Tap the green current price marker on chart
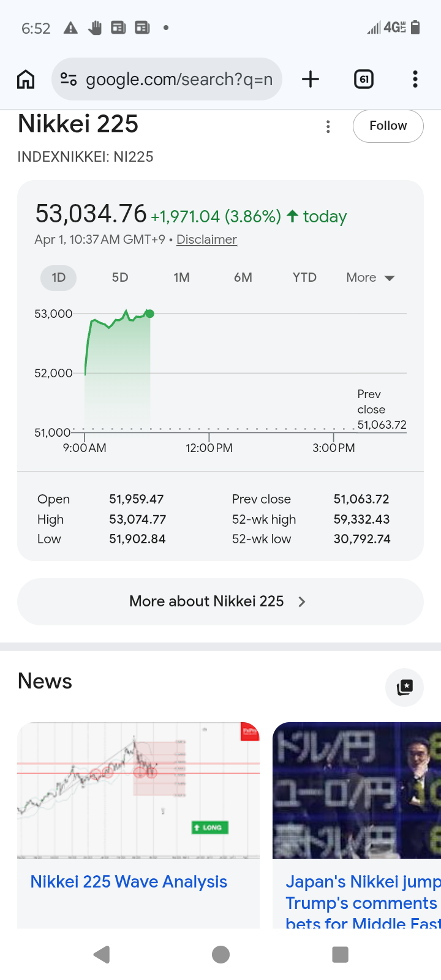Viewport: 441px width, 980px height. (x=149, y=314)
